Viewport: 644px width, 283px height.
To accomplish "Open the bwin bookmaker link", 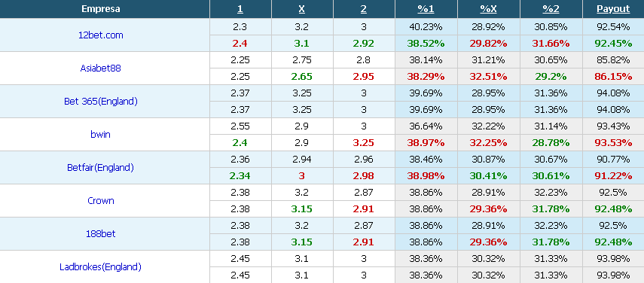I will 101,134.
